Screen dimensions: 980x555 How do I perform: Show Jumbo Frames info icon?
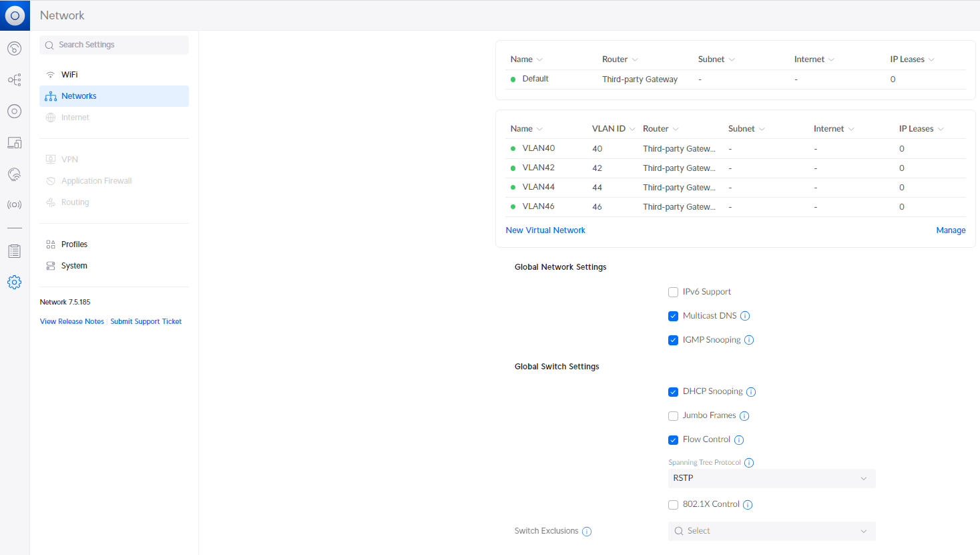point(744,416)
